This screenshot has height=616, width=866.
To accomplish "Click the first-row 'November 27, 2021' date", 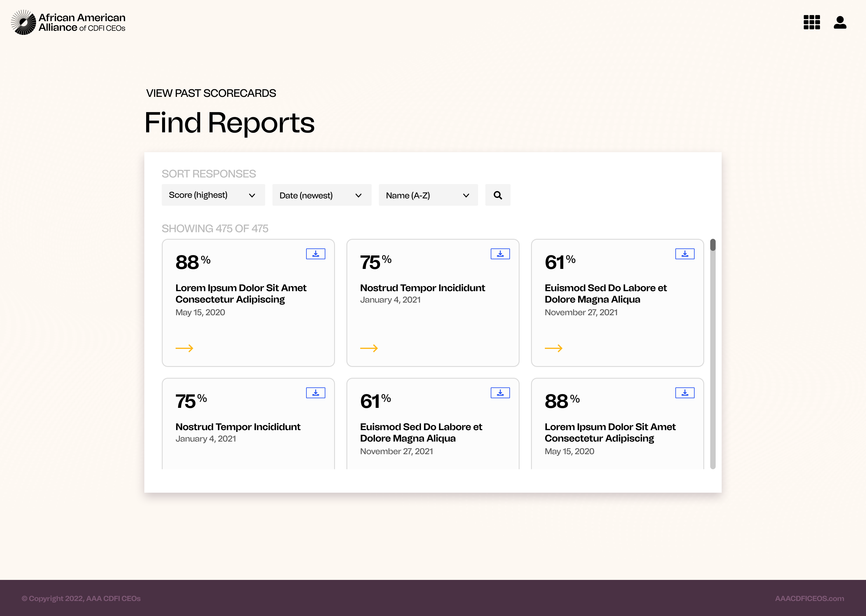I will [581, 312].
